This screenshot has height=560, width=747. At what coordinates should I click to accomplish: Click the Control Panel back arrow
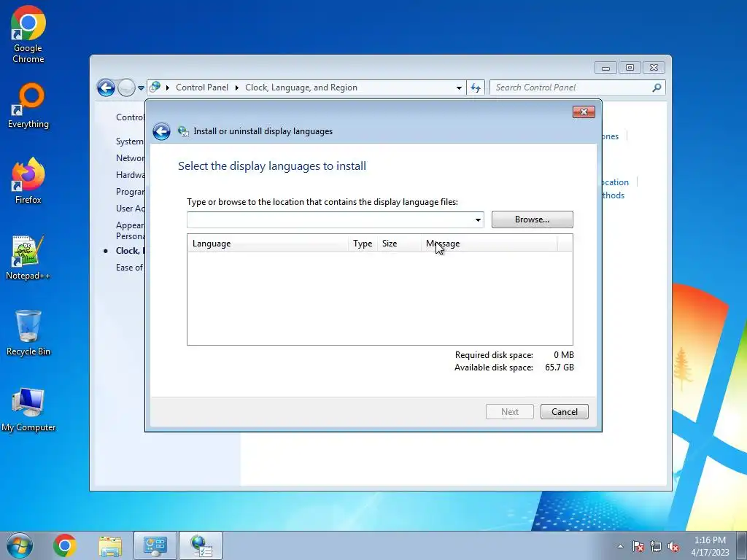(106, 87)
